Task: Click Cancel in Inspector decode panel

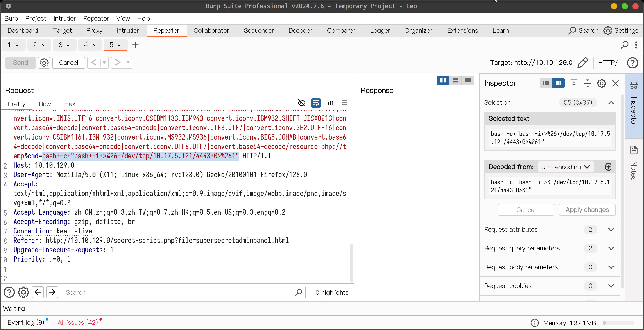Action: 526,210
